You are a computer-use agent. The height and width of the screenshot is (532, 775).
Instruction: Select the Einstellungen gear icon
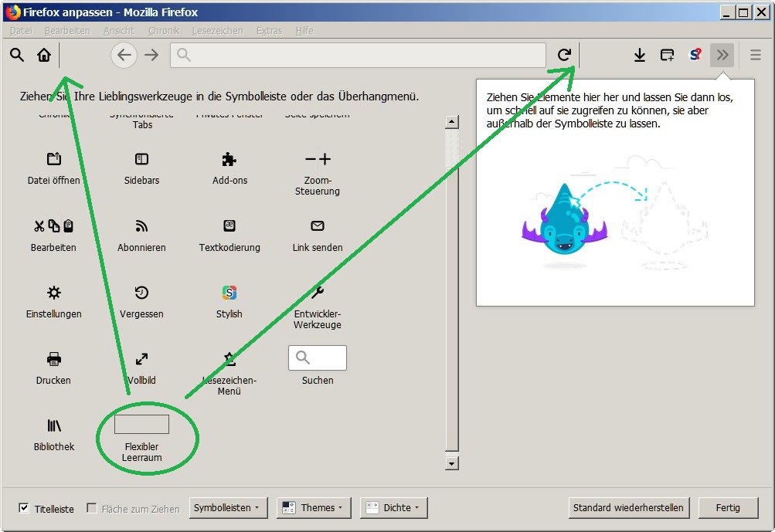point(54,293)
